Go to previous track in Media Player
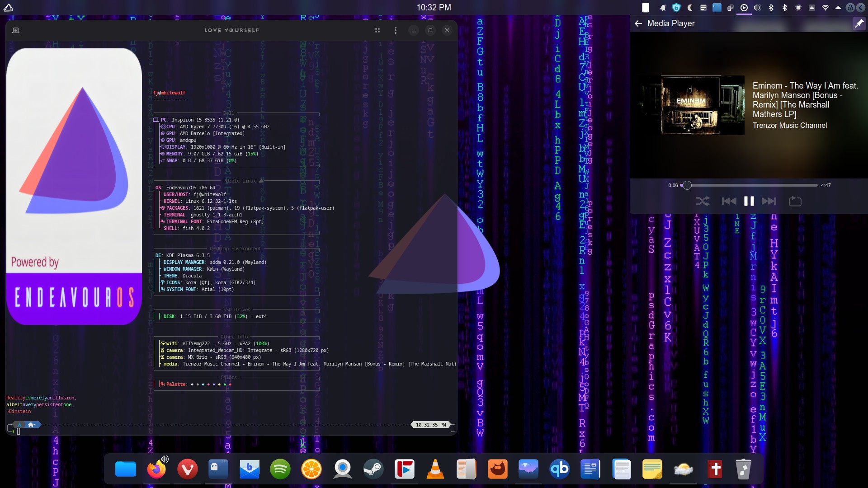This screenshot has height=488, width=868. pyautogui.click(x=729, y=201)
